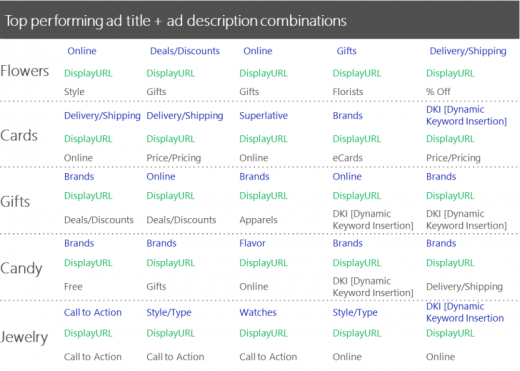Select the Gifts title in Flowers row
The width and height of the screenshot is (520, 371).
click(x=346, y=51)
